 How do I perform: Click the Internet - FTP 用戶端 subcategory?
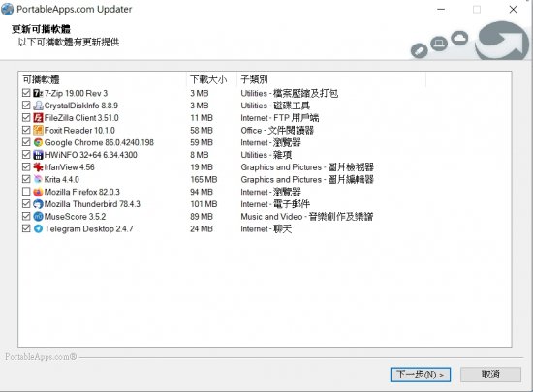pyautogui.click(x=280, y=118)
